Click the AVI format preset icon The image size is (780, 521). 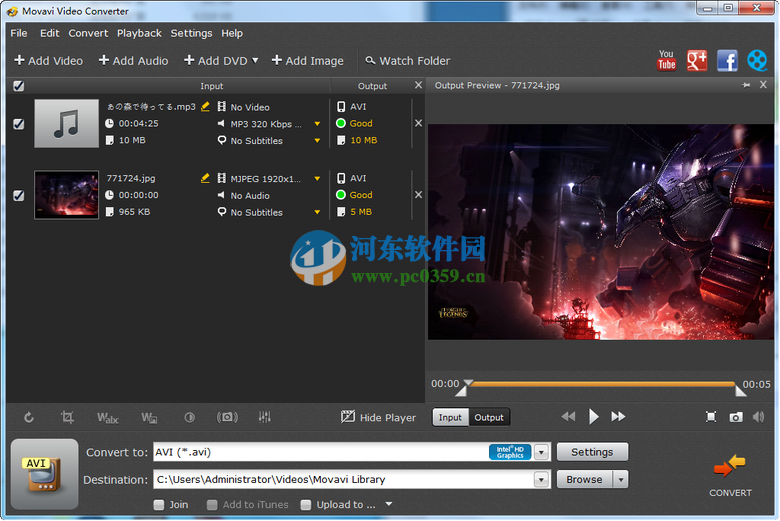click(x=44, y=474)
